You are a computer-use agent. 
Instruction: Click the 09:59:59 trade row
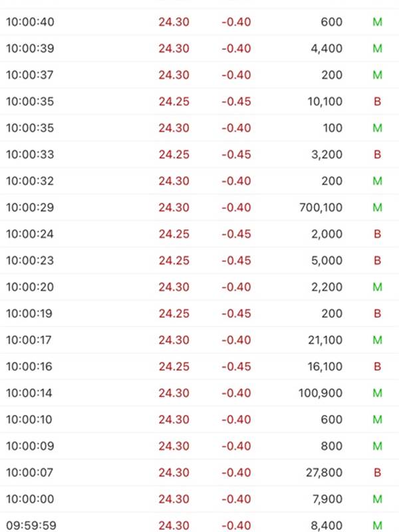199,523
